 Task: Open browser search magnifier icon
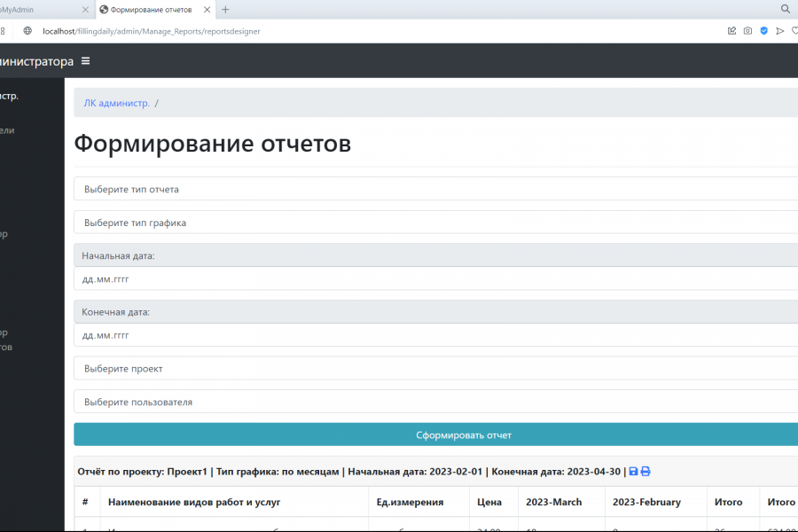786,9
